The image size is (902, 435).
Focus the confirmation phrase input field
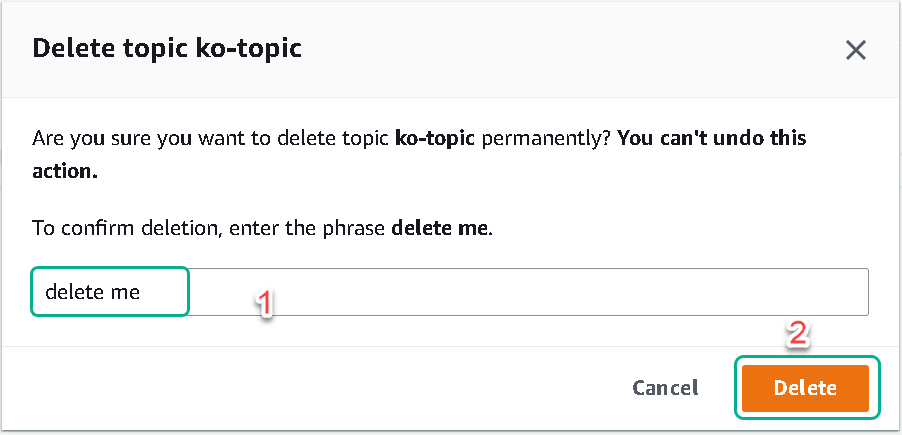click(449, 292)
